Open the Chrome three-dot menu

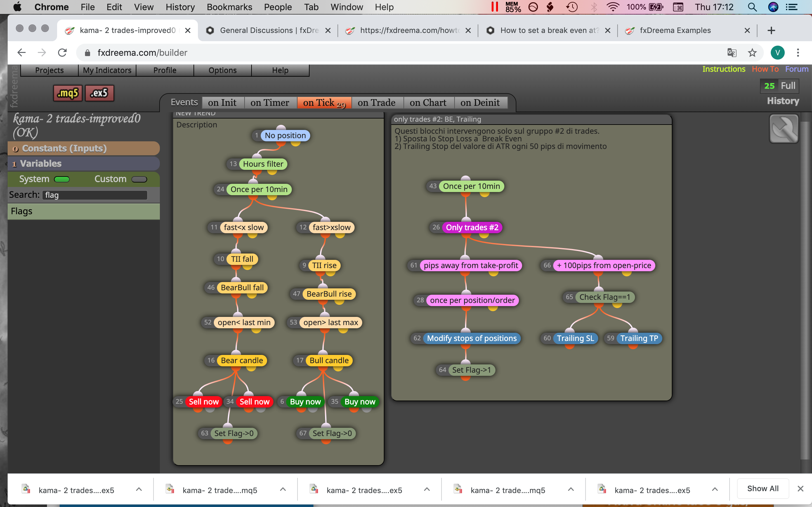[x=798, y=53]
